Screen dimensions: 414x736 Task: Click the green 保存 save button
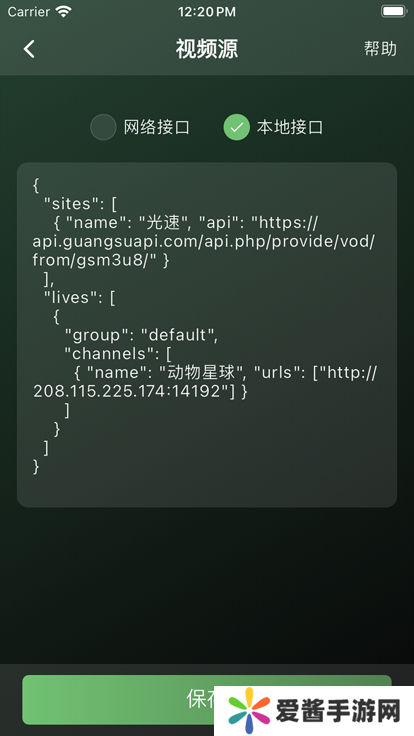[x=207, y=700]
